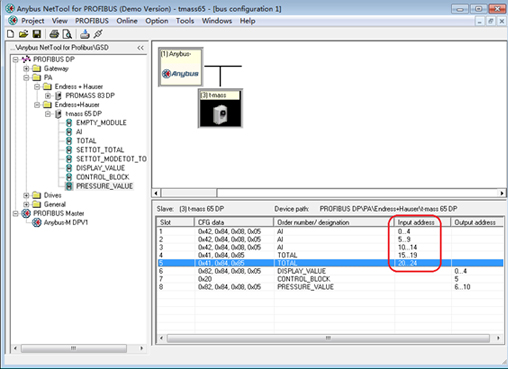Expand the General folder
This screenshot has width=508, height=369.
[x=26, y=204]
